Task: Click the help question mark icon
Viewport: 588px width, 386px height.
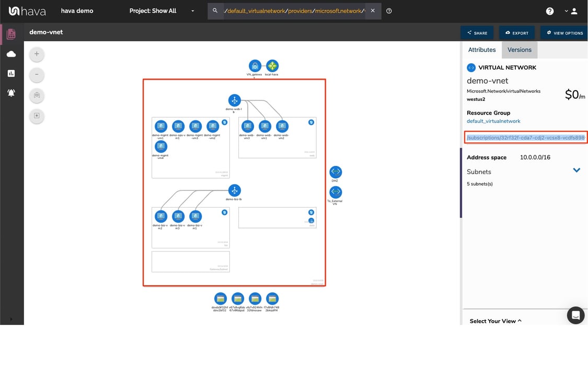Action: click(549, 10)
